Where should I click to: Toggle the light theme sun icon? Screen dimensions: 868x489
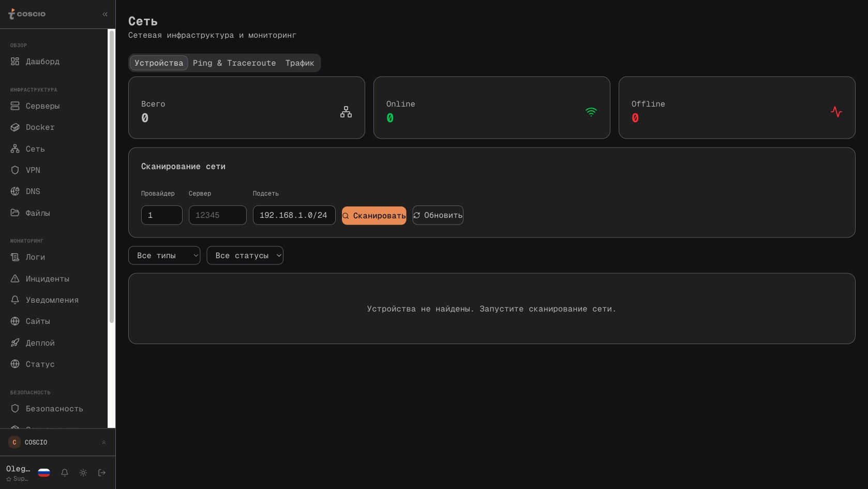(83, 472)
